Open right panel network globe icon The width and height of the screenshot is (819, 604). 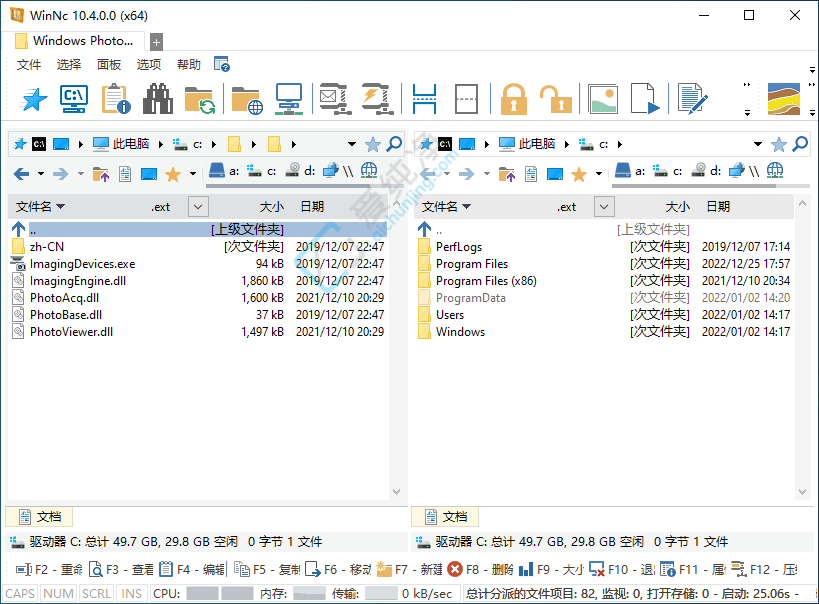coord(775,170)
